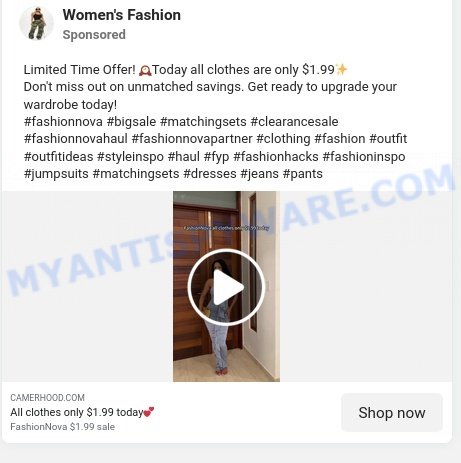Play the FashionNova video ad
461x463 pixels.
click(226, 287)
